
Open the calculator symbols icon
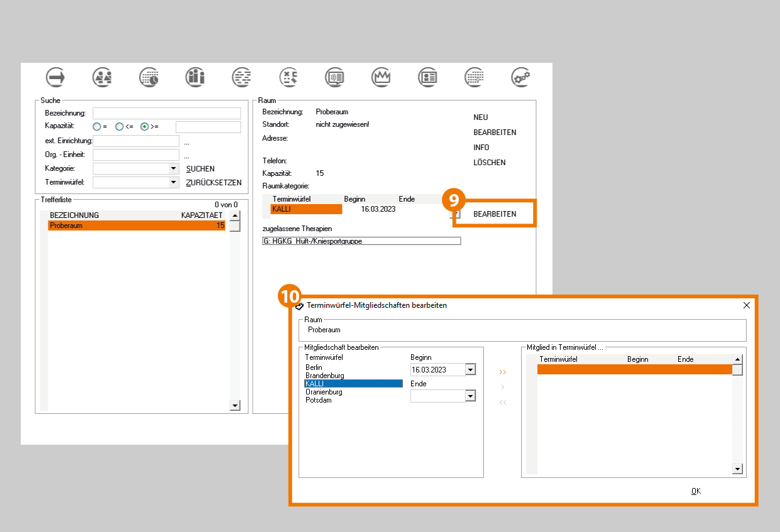(288, 77)
